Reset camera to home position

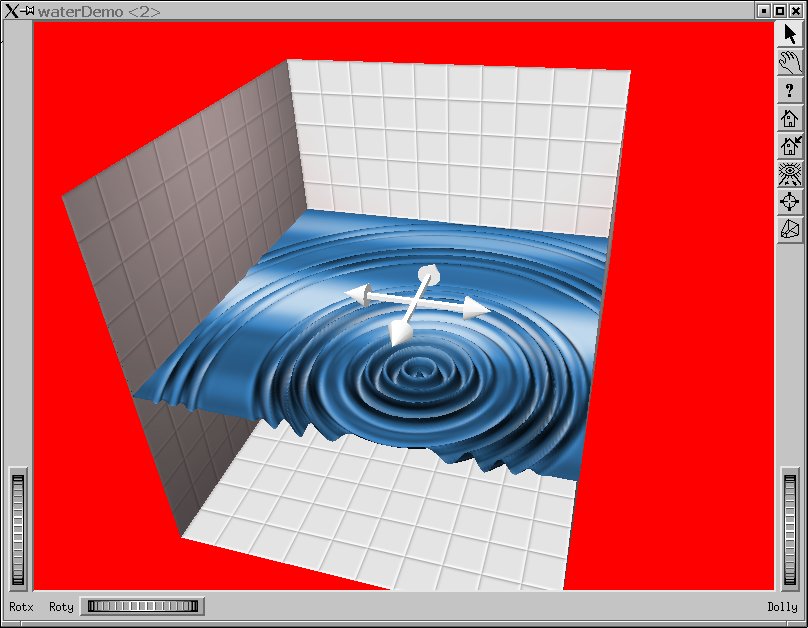coord(789,118)
